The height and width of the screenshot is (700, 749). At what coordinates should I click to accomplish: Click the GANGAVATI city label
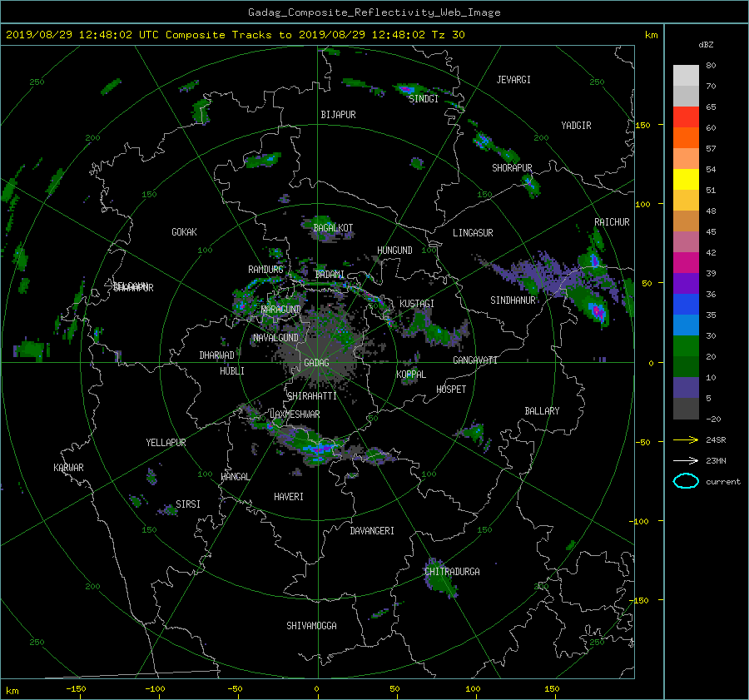[x=475, y=360]
